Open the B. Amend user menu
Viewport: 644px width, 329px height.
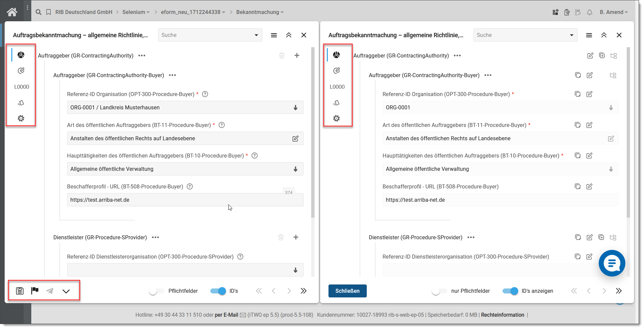pos(614,12)
